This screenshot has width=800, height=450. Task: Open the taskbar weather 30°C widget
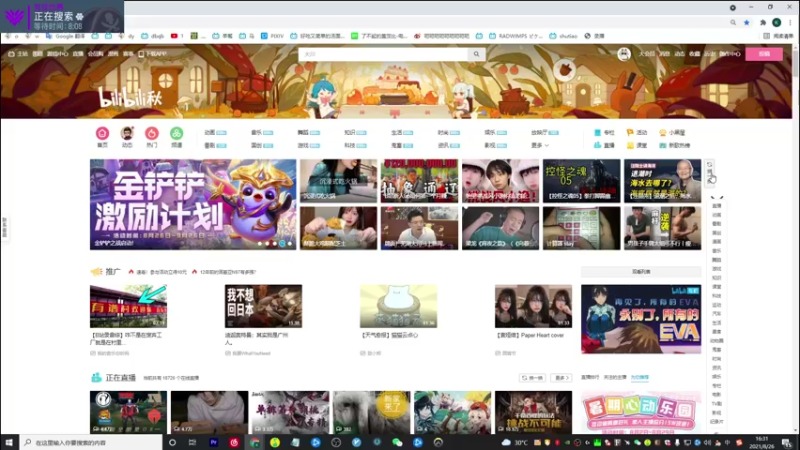tap(514, 442)
